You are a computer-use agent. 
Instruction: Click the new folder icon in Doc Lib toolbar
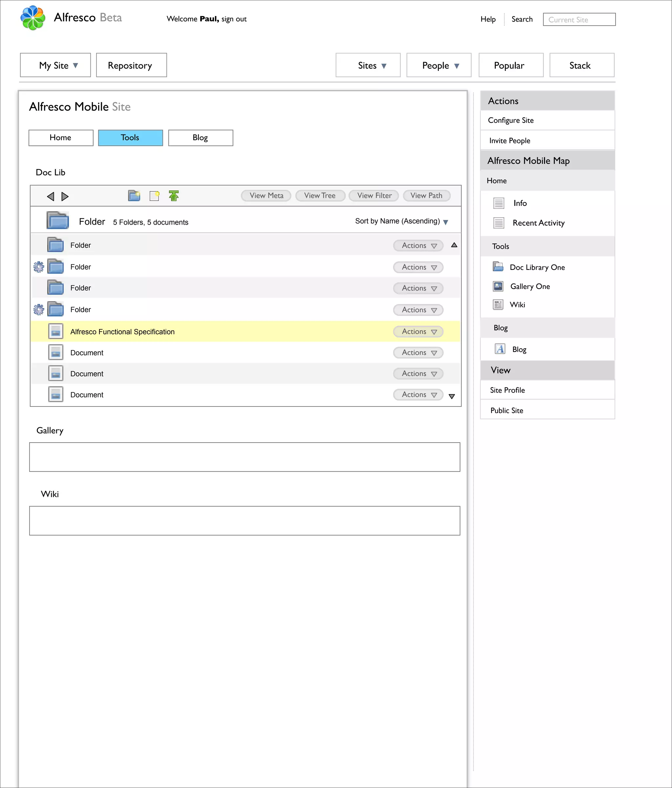pyautogui.click(x=134, y=195)
